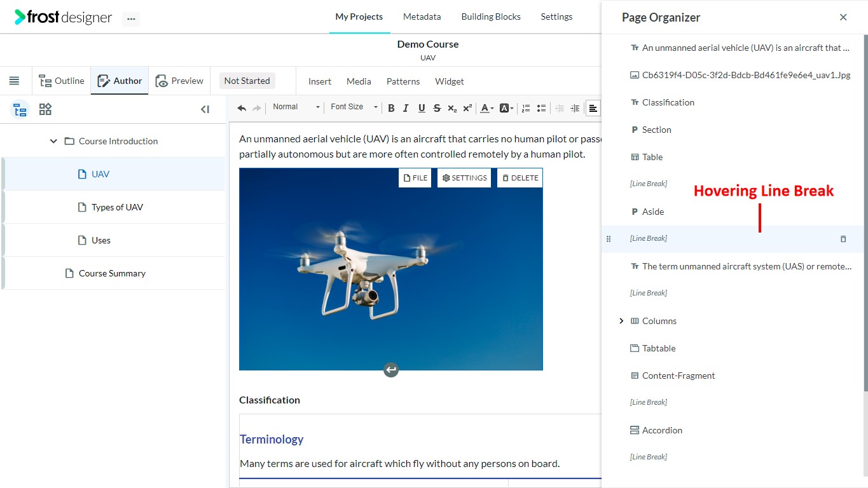Screen dimensions: 868x488
Task: Click the three-dots menu beside frost designer logo
Action: pos(131,18)
